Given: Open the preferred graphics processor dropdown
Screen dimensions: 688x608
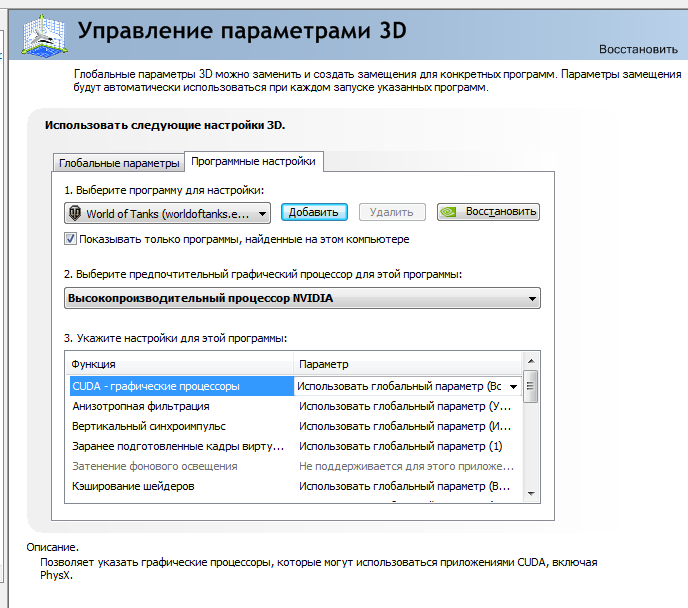Looking at the screenshot, I should [x=302, y=298].
